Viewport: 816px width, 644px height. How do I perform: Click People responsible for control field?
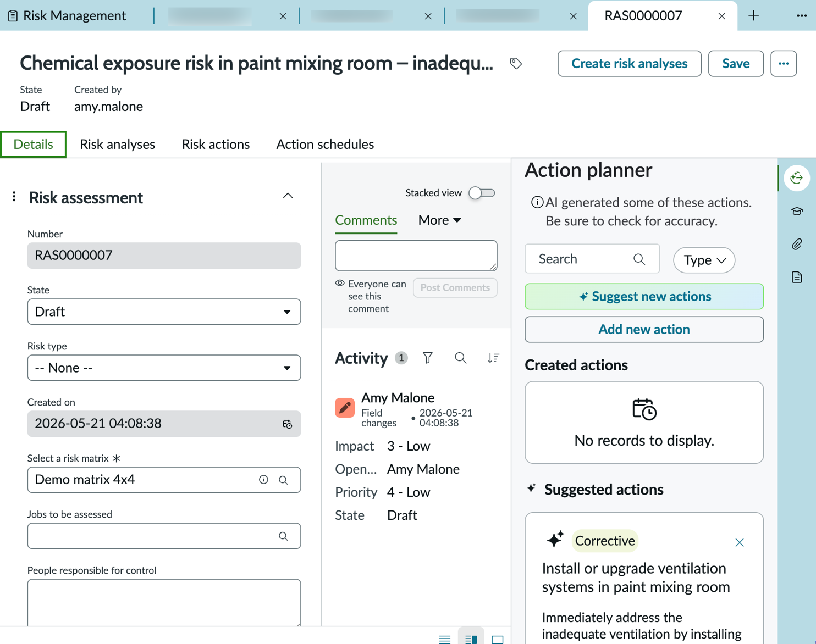pyautogui.click(x=164, y=603)
